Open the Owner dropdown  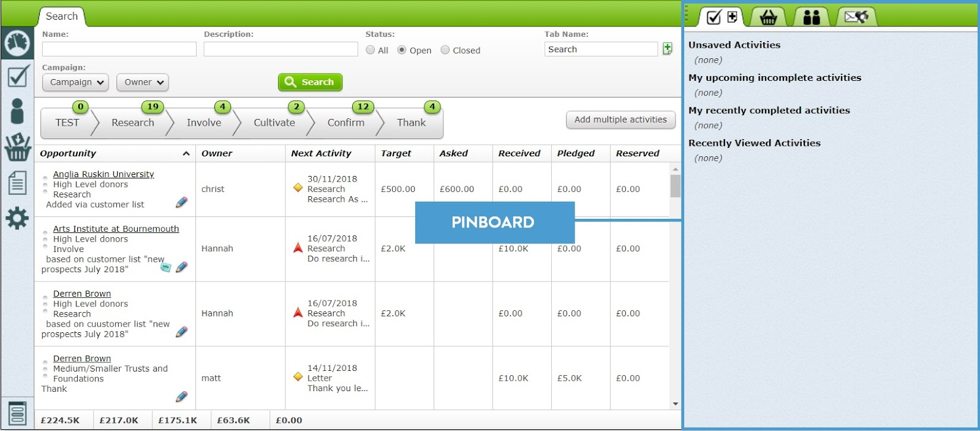[x=143, y=82]
